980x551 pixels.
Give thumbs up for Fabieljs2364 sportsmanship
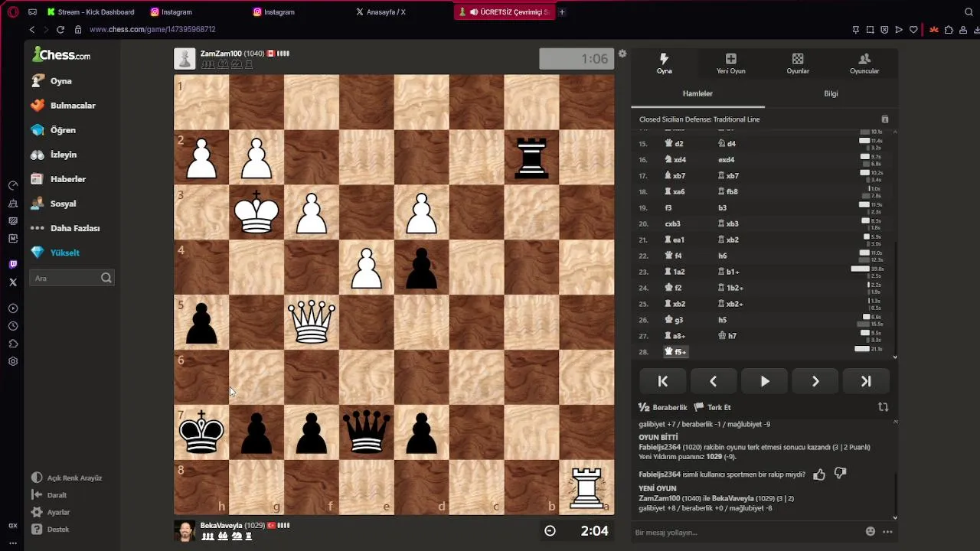819,474
